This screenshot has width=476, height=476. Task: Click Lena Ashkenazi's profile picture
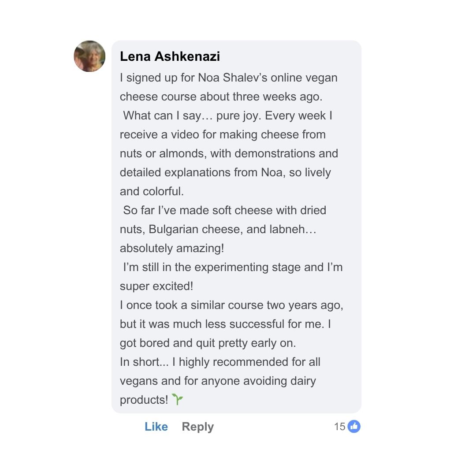(89, 56)
